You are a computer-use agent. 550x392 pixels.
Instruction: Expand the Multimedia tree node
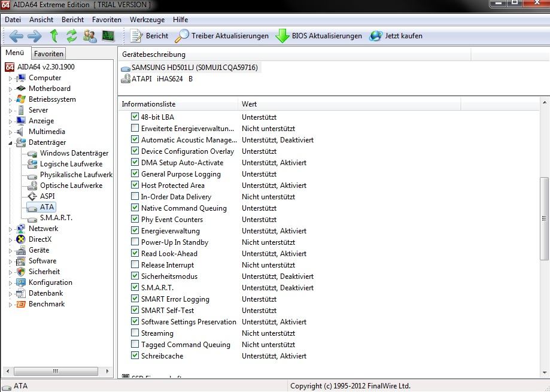tap(11, 132)
